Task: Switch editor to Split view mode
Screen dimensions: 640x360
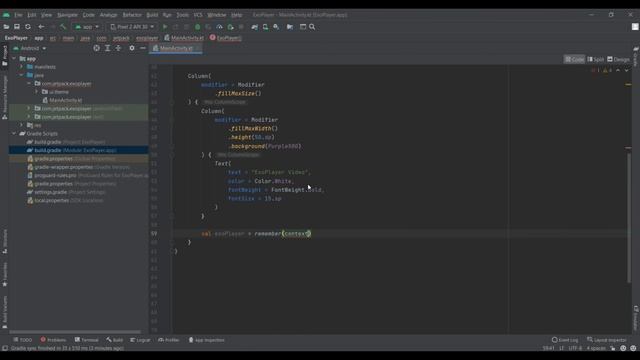Action: point(596,60)
